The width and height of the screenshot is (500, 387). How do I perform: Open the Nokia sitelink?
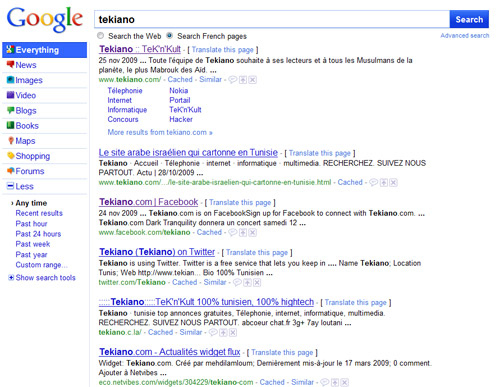point(179,91)
